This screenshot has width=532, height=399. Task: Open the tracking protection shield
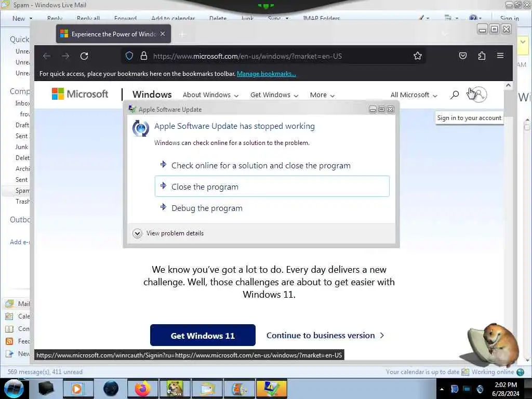(129, 56)
